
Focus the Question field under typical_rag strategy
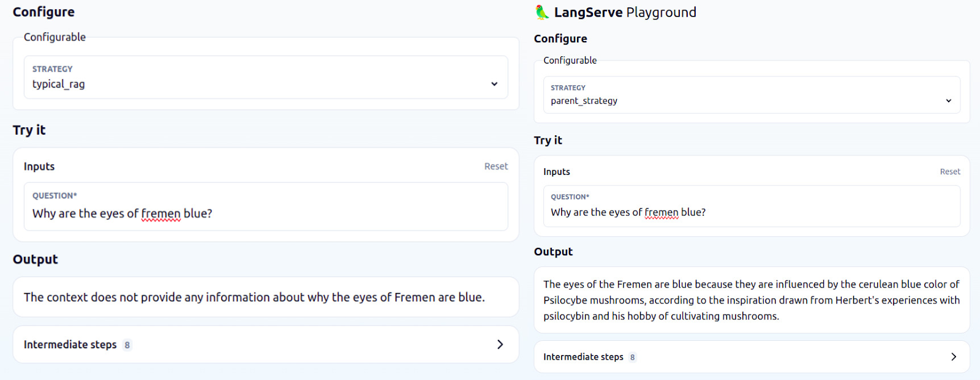tap(265, 213)
